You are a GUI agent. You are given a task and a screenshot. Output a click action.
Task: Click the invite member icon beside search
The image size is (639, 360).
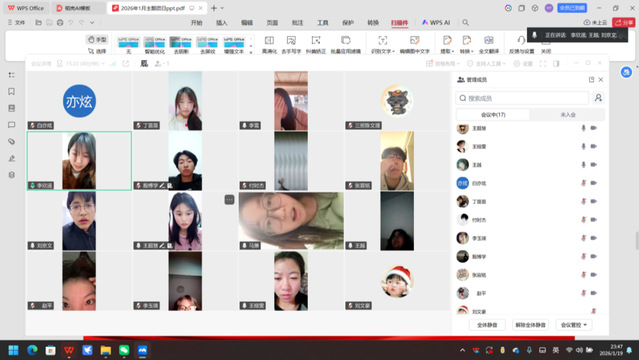click(598, 98)
